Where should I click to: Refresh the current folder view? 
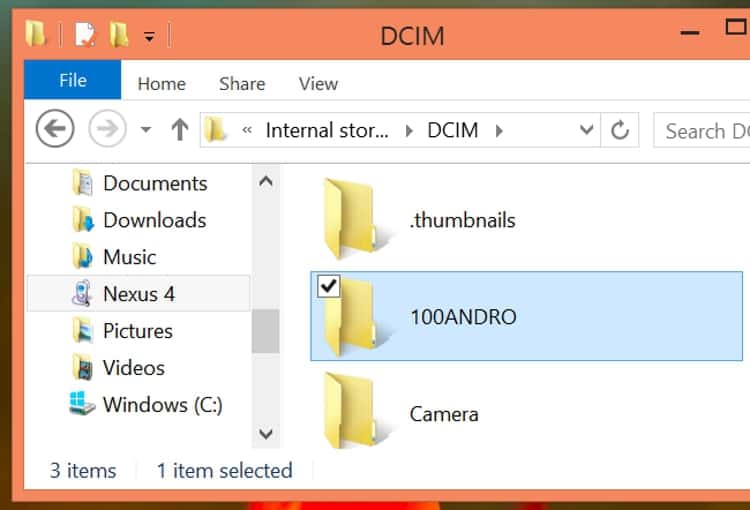(x=620, y=130)
